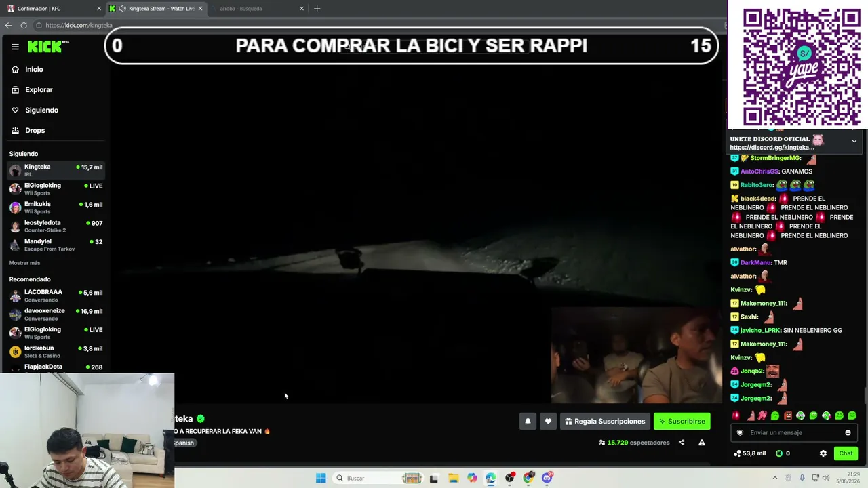
Task: Click the channel points 53,8 mil counter
Action: tap(750, 453)
